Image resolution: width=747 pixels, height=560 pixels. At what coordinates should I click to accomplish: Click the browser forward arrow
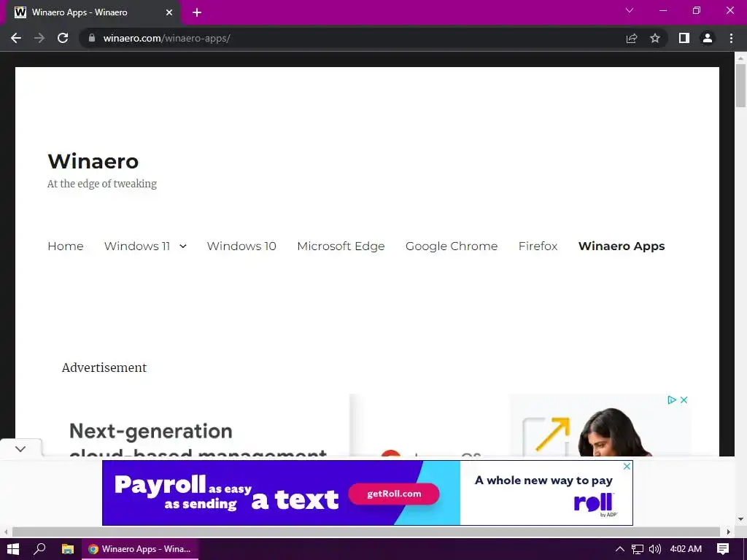coord(39,38)
